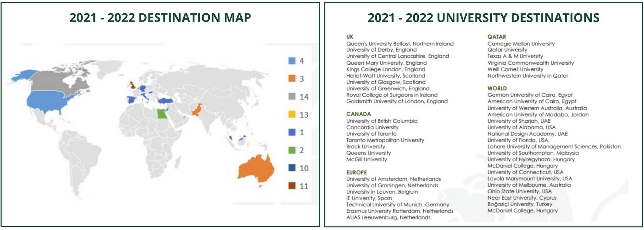
Task: Select 'University of Melbourne, Australia'
Action: tap(529, 185)
